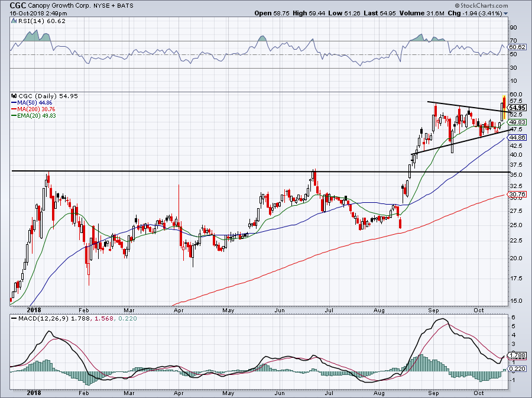Click the Last 54.95 header value
This screenshot has width=532, height=398.
[x=379, y=13]
